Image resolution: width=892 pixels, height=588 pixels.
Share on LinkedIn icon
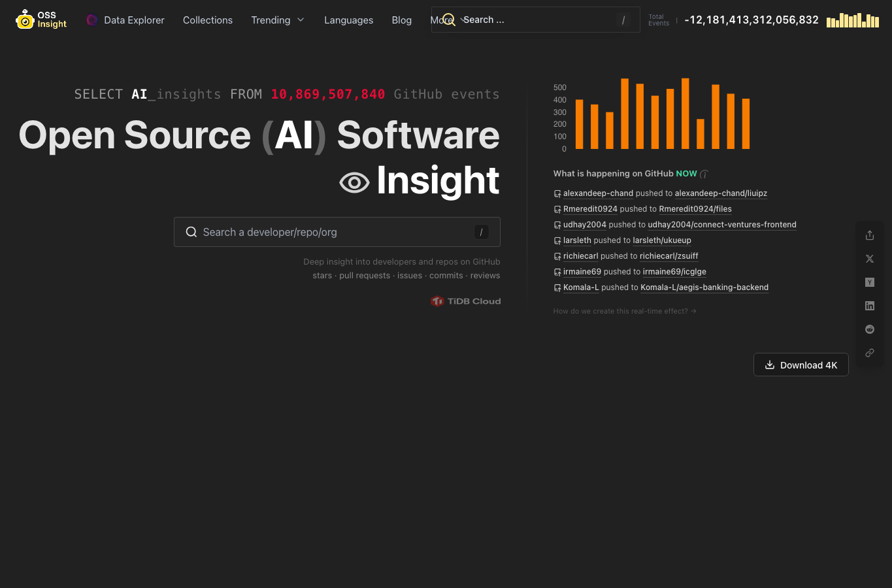pyautogui.click(x=870, y=306)
